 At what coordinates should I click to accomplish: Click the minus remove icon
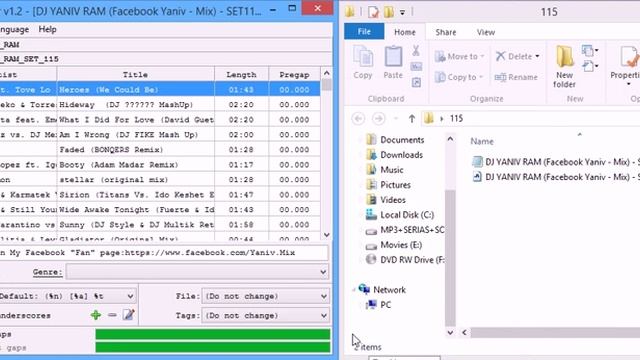112,315
